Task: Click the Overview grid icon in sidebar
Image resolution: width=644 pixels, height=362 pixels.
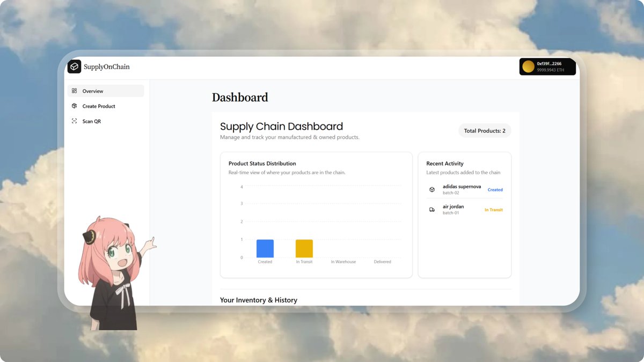Action: point(75,91)
